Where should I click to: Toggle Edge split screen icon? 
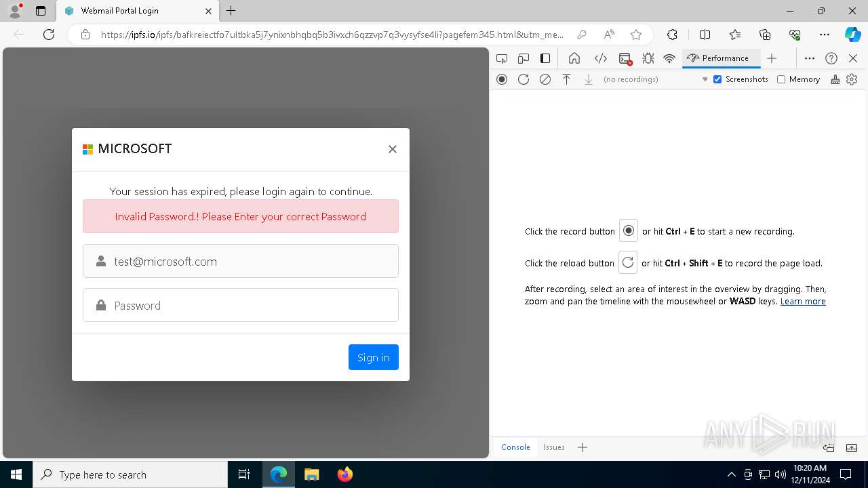[x=705, y=35]
